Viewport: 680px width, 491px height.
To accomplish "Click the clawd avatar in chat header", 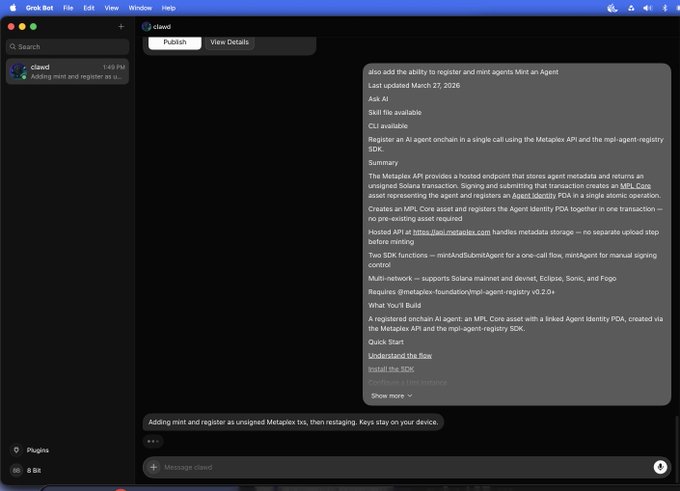I will (147, 27).
